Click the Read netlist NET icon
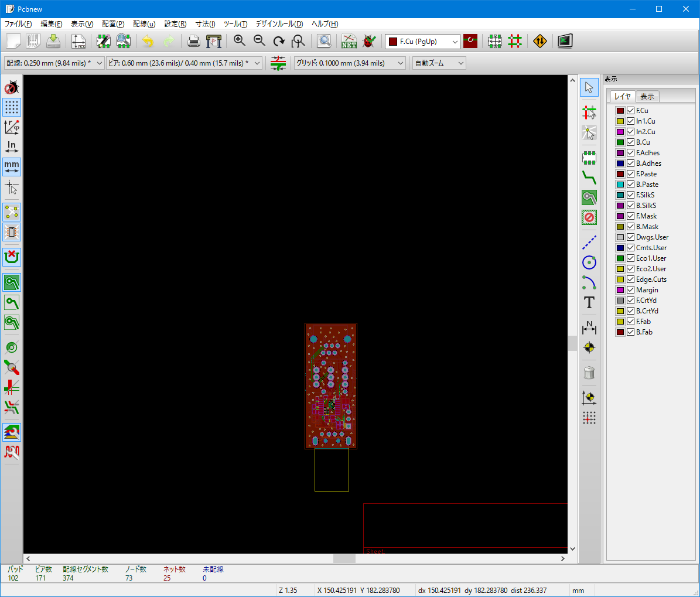 [x=349, y=41]
